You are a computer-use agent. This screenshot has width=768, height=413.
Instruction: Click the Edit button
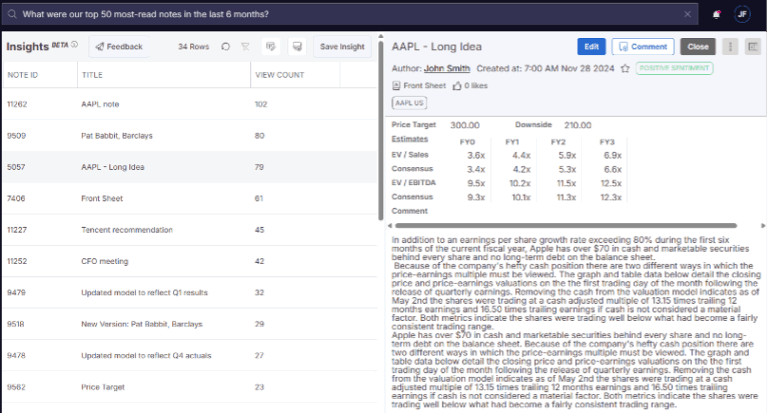tap(591, 46)
